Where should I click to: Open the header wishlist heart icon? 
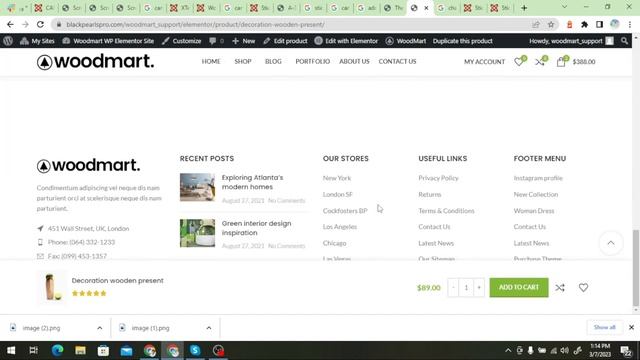pos(518,62)
